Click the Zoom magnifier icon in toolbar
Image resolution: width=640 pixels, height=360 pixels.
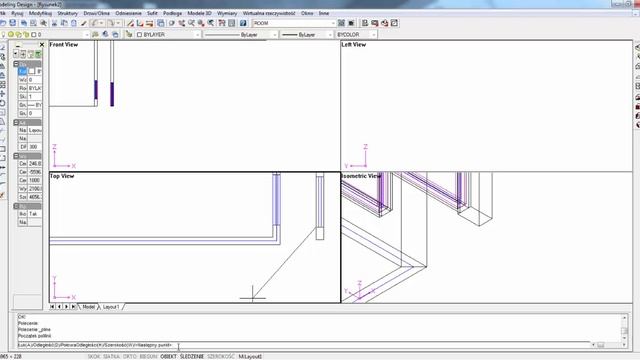tap(191, 23)
